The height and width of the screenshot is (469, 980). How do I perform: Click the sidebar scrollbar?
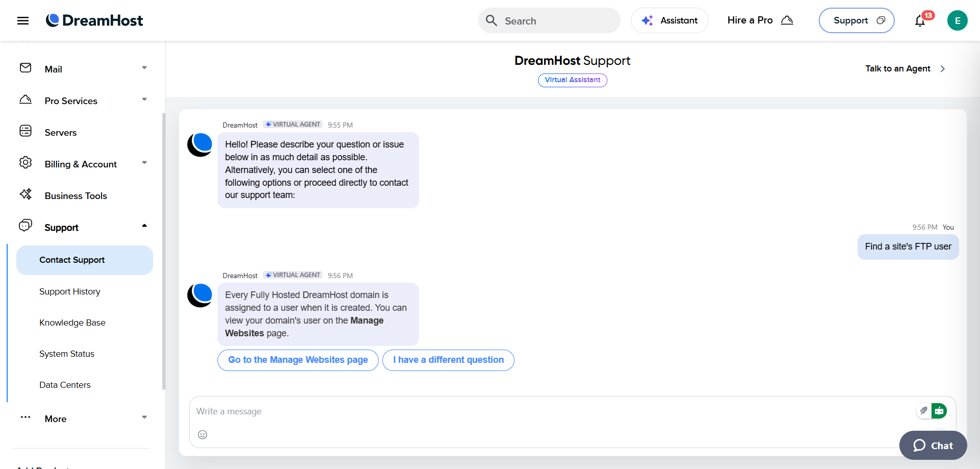[164, 251]
